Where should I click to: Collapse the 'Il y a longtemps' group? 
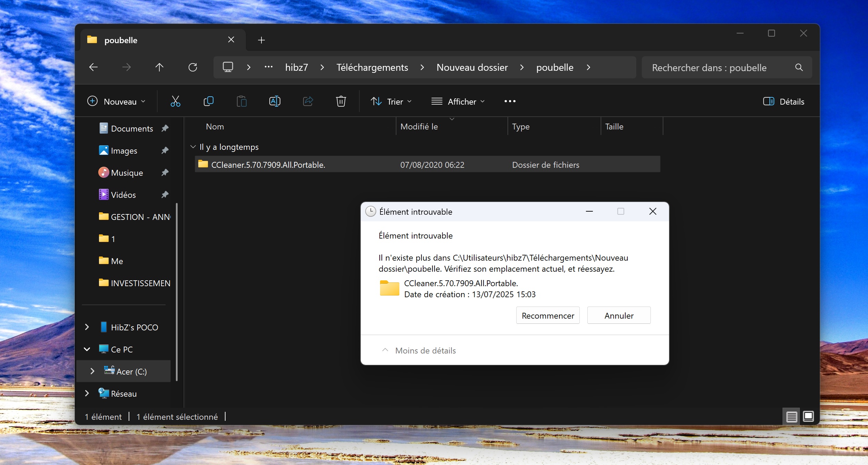click(x=193, y=147)
